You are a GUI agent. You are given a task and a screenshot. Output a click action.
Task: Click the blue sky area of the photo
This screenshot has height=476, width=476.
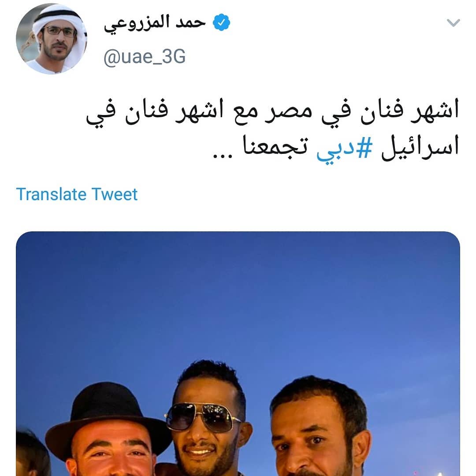point(238,297)
